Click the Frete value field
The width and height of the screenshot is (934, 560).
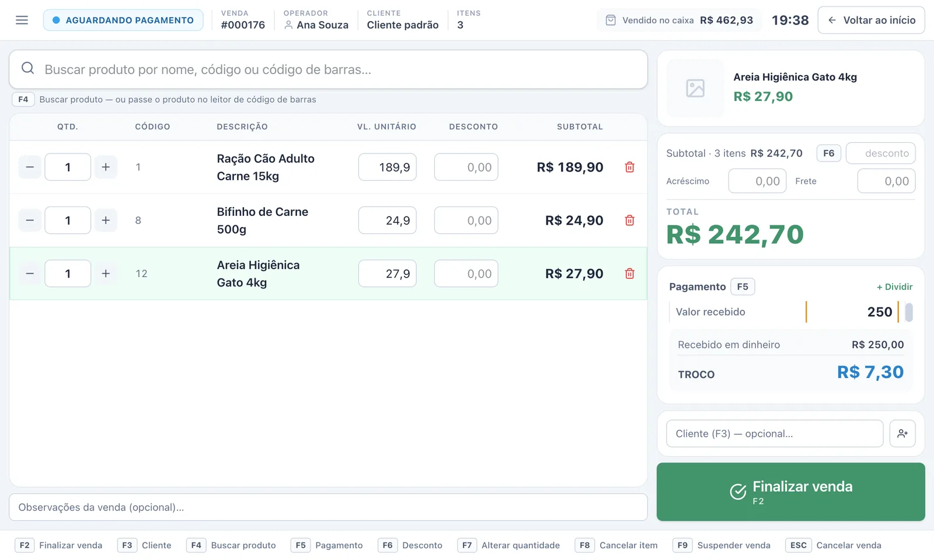click(886, 181)
